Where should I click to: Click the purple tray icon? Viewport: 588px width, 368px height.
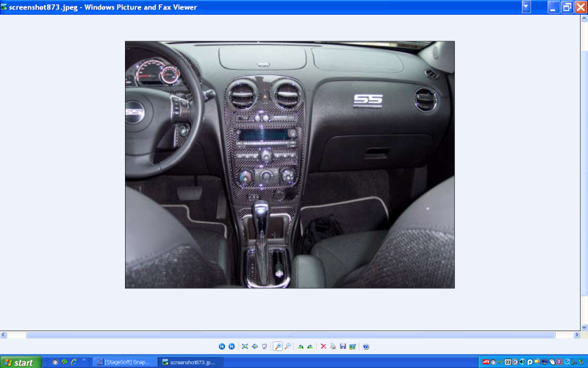[x=559, y=362]
